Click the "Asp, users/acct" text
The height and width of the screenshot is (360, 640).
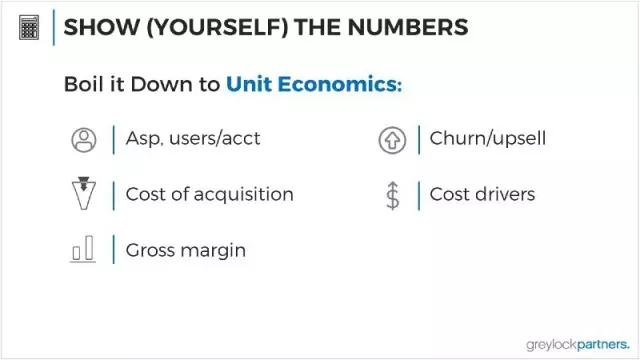[193, 139]
